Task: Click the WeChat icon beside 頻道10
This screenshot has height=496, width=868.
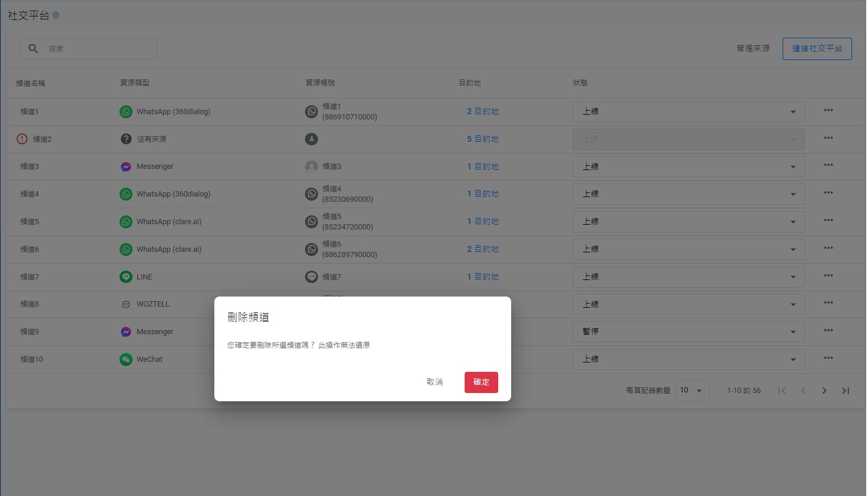Action: 125,359
